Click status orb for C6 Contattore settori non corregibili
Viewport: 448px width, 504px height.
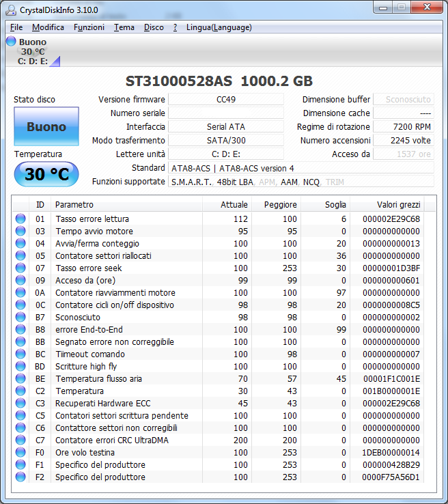point(20,428)
